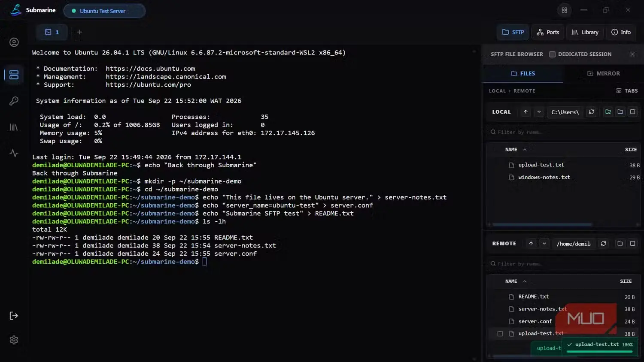The image size is (644, 362).
Task: Go up one level in REMOTE pane
Action: coord(531,244)
